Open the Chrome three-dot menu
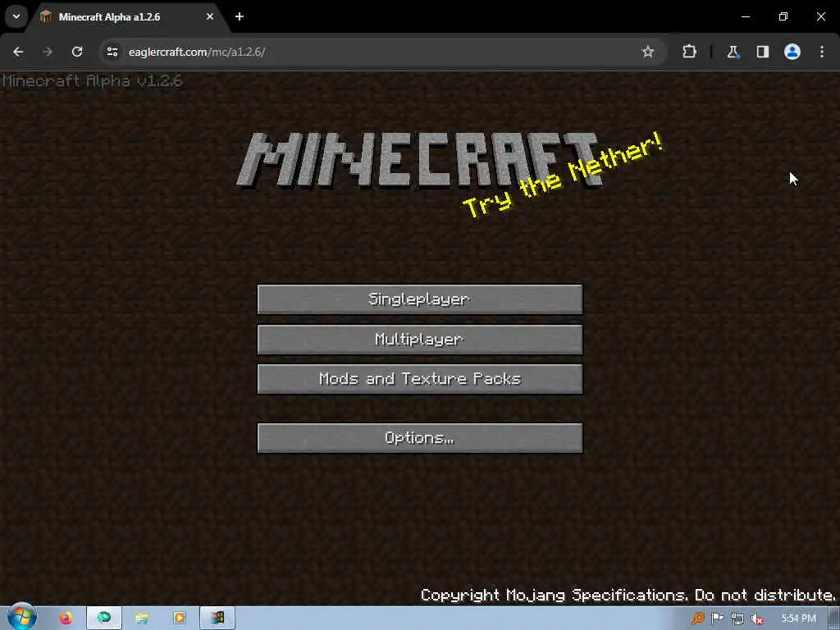840x630 pixels. coord(822,52)
